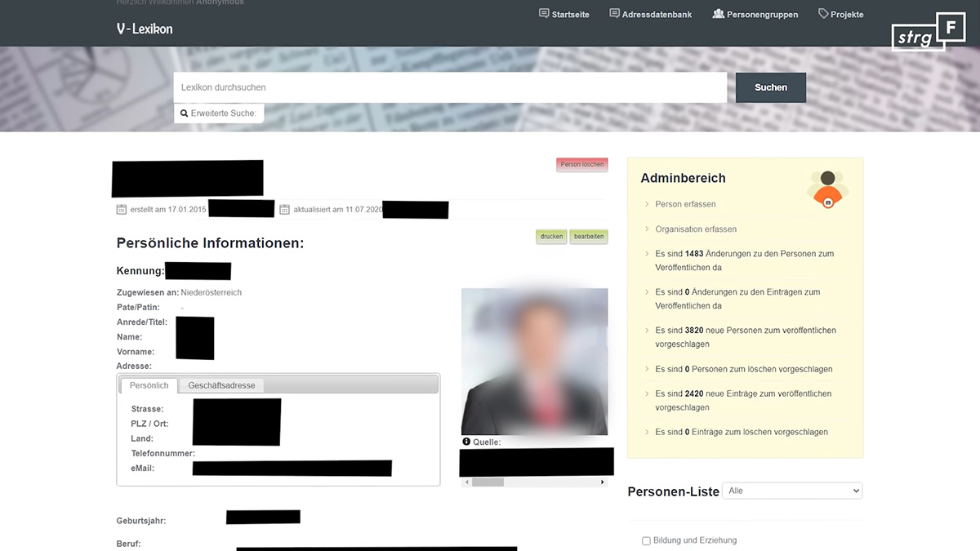Open the 2420 neue Einträge link
This screenshot has width=980, height=551.
pos(743,400)
